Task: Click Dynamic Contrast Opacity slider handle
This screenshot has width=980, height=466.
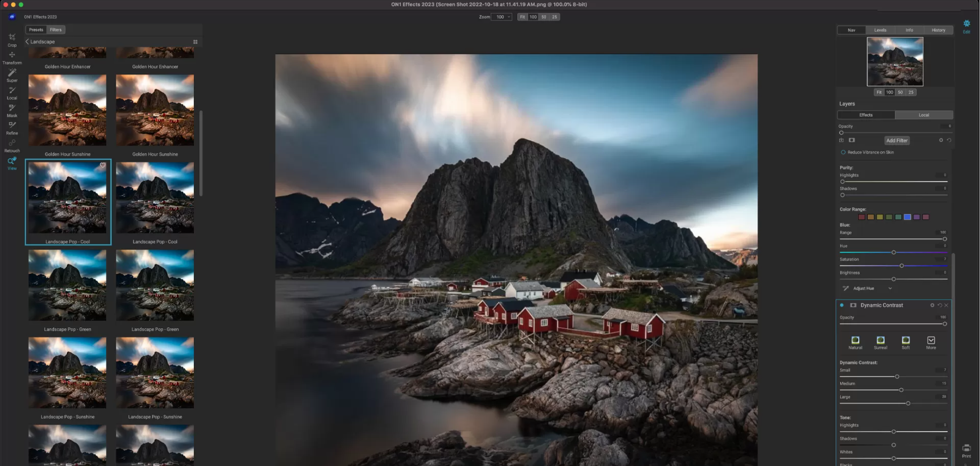Action: (945, 324)
